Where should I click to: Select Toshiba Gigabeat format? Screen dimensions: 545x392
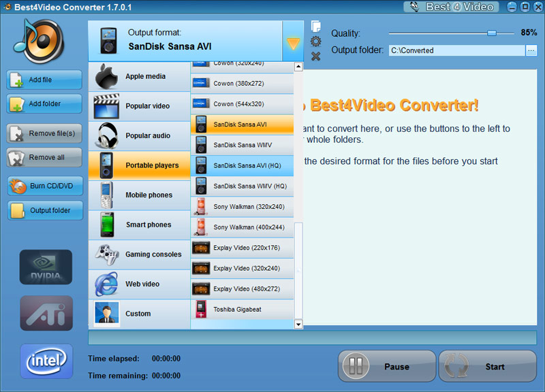pos(243,309)
